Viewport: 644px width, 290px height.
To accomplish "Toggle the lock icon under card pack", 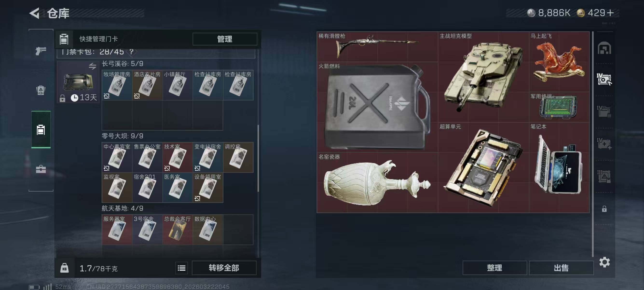I will pos(62,98).
